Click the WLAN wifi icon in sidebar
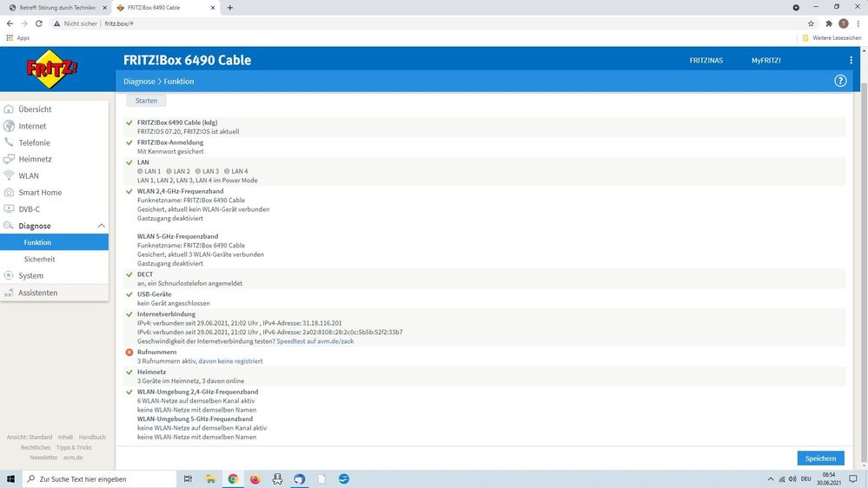Screen dimensions: 868x488 click(x=9, y=175)
